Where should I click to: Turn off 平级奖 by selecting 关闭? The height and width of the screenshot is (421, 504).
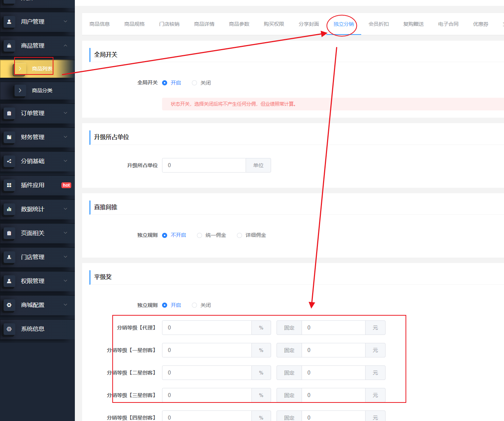coord(194,305)
